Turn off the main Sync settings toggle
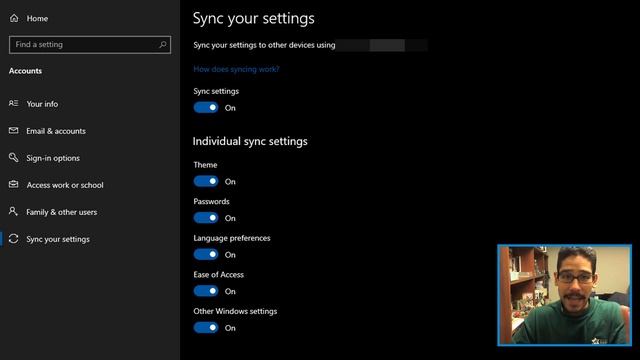640x360 pixels. 206,108
